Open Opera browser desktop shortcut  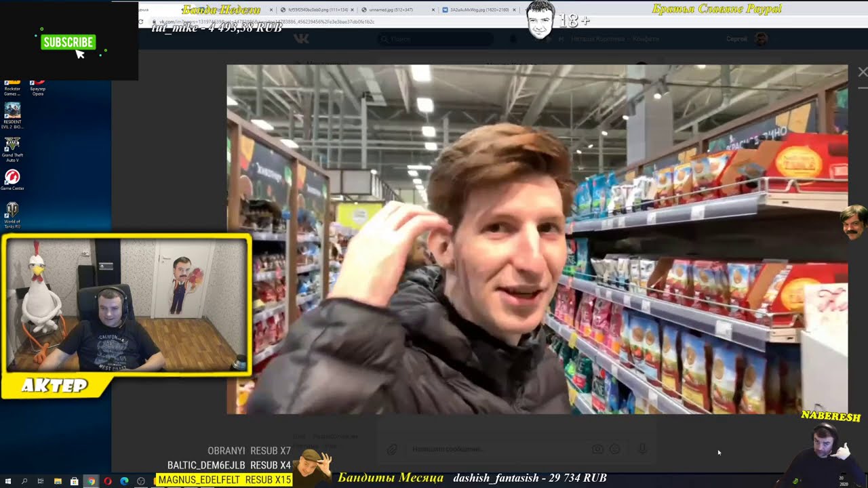(38, 87)
